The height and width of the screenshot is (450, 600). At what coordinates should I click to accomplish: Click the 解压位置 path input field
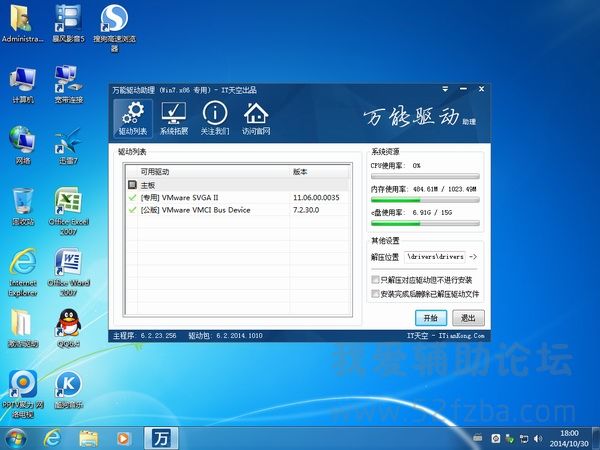[x=435, y=257]
